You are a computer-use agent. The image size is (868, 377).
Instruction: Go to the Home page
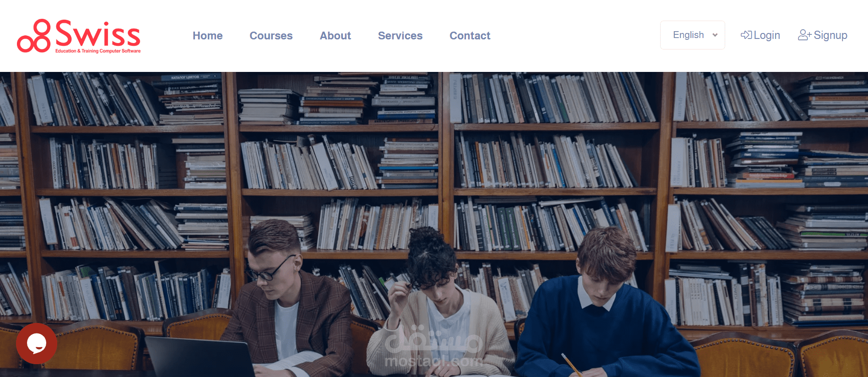point(207,36)
